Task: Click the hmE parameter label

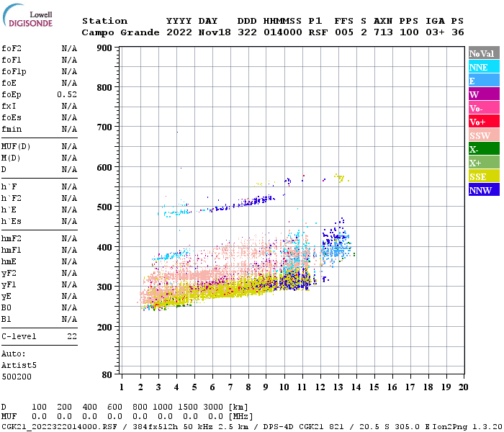Action: click(x=9, y=261)
